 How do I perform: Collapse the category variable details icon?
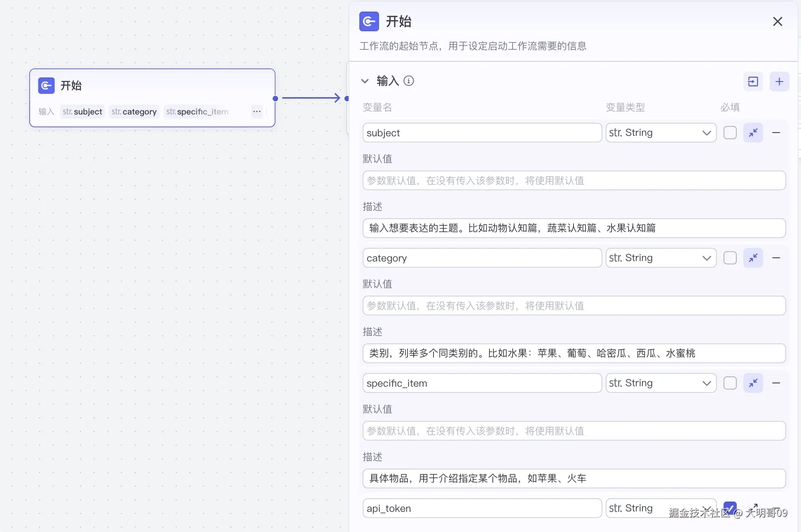pyautogui.click(x=753, y=258)
